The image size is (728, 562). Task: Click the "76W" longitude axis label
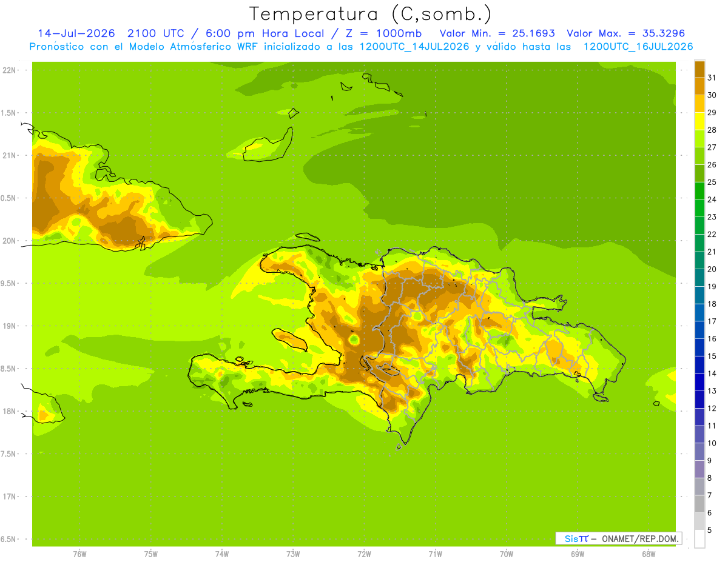click(x=79, y=554)
